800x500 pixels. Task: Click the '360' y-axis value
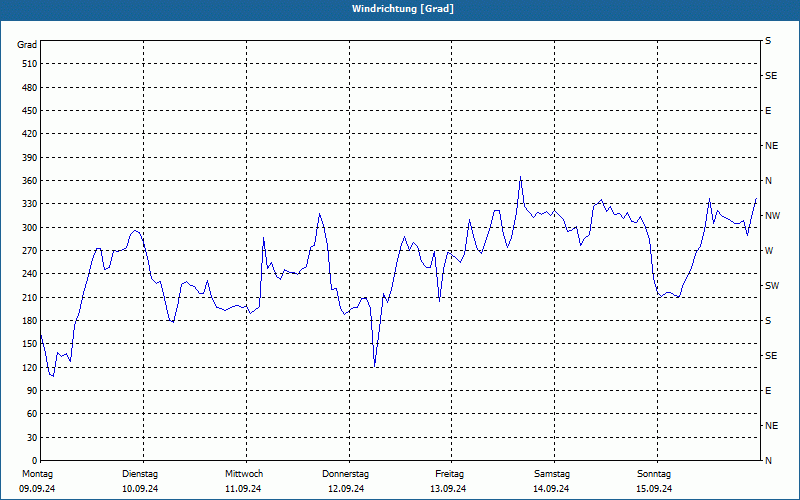[30, 181]
